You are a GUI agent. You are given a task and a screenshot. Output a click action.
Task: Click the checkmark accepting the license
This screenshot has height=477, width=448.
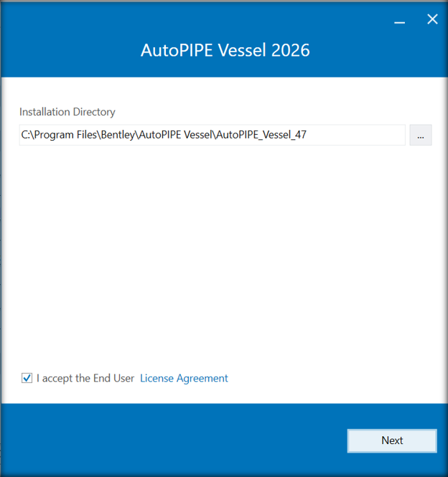(x=27, y=378)
